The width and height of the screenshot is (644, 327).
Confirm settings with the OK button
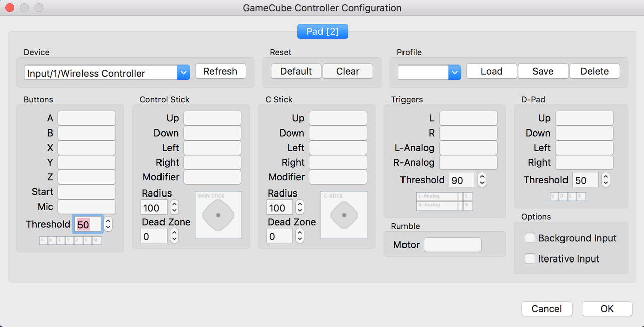(607, 309)
